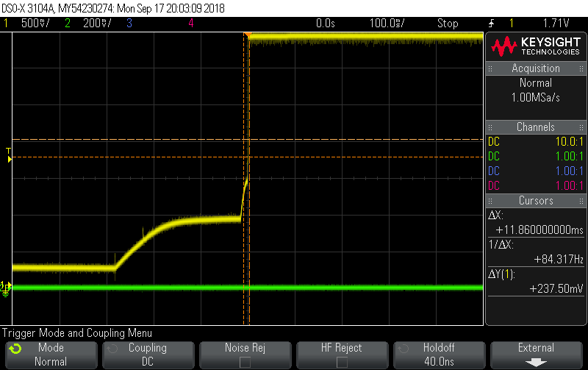Click the channel 1 ground reference marker

(6, 288)
